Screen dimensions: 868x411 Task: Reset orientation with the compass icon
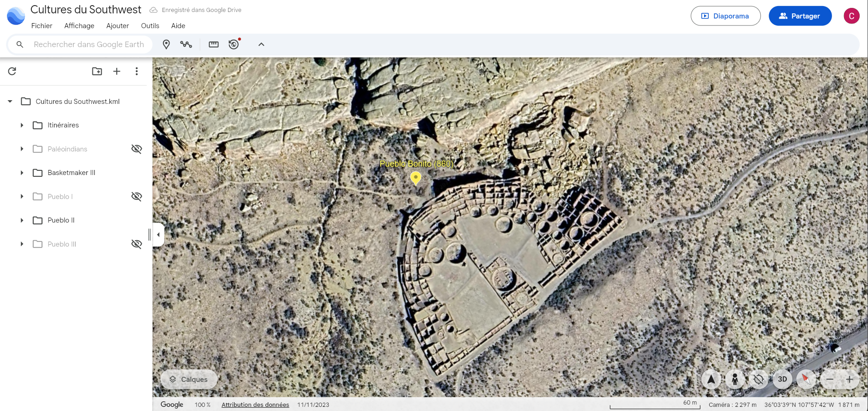pos(806,379)
